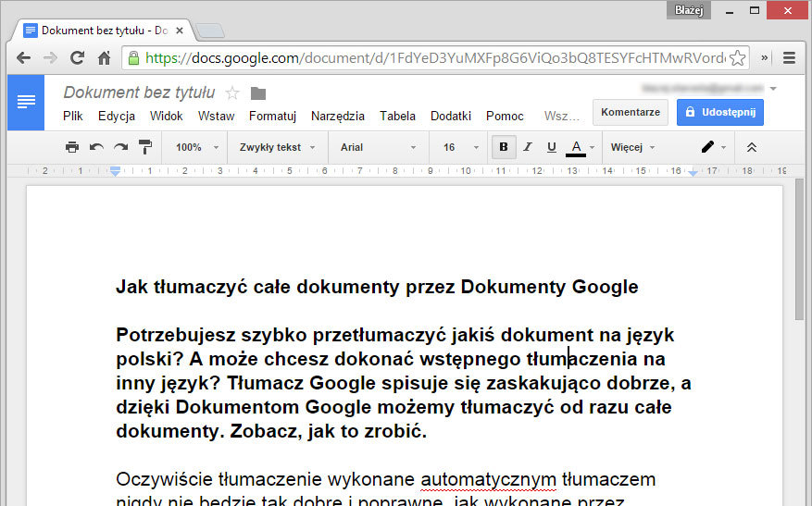The height and width of the screenshot is (506, 812).
Task: Collapse menus with double chevron icon
Action: click(752, 147)
